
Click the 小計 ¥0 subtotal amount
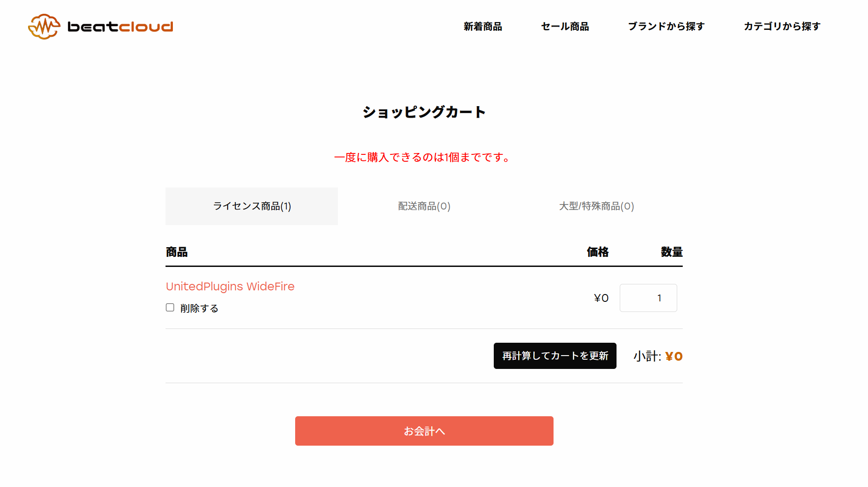(x=674, y=357)
